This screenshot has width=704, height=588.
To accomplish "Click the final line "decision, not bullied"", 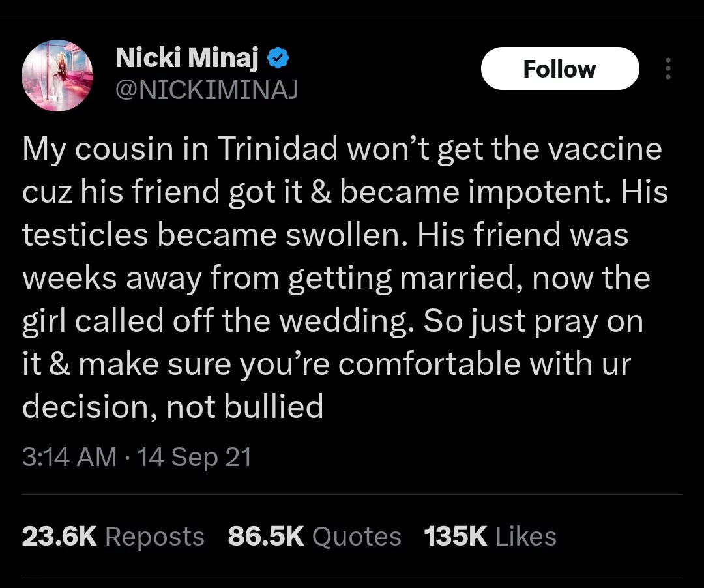I will (x=173, y=407).
